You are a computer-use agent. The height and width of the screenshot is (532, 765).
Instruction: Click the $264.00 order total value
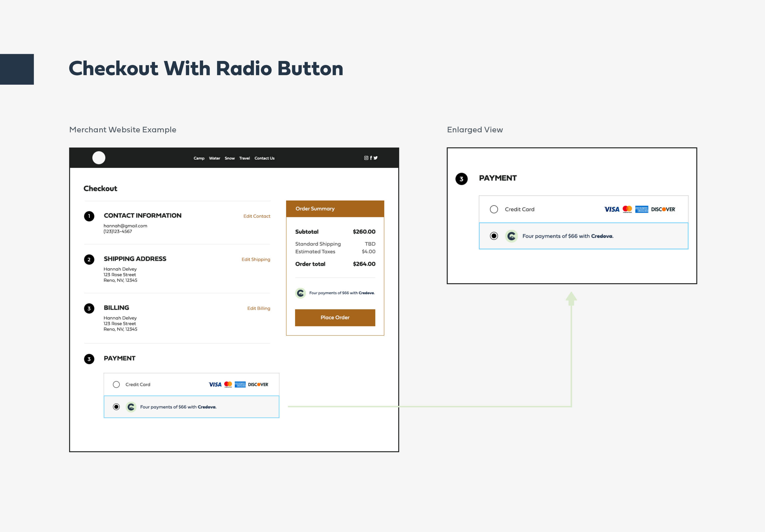click(x=364, y=264)
